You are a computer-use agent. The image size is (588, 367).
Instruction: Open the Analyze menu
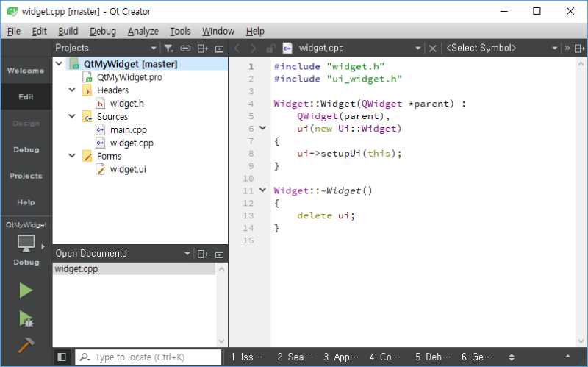(x=143, y=31)
